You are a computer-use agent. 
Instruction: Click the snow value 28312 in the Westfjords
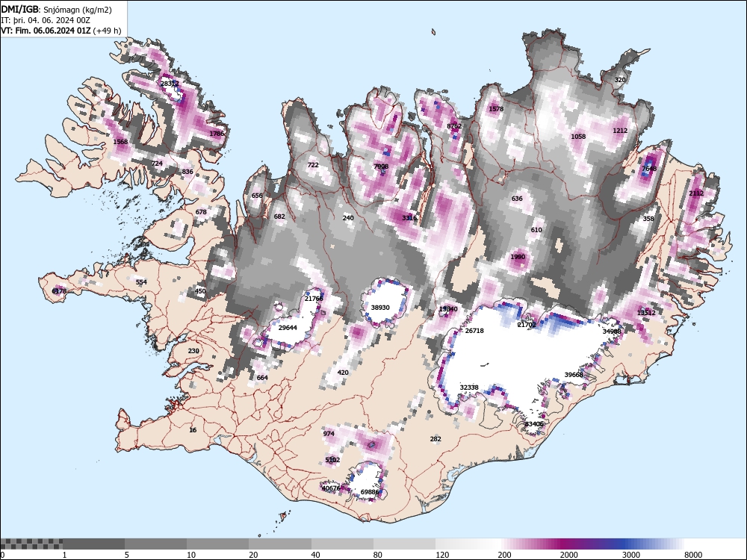[170, 84]
